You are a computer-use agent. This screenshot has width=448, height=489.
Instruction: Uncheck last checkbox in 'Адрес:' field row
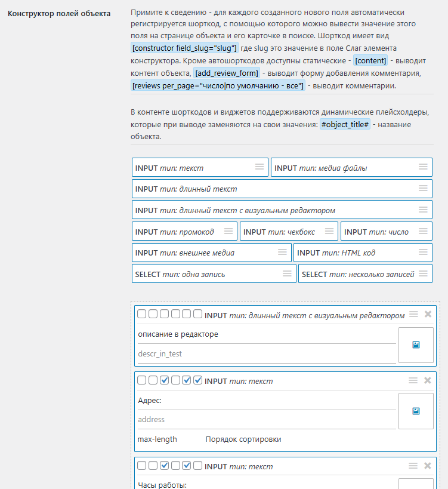[198, 380]
